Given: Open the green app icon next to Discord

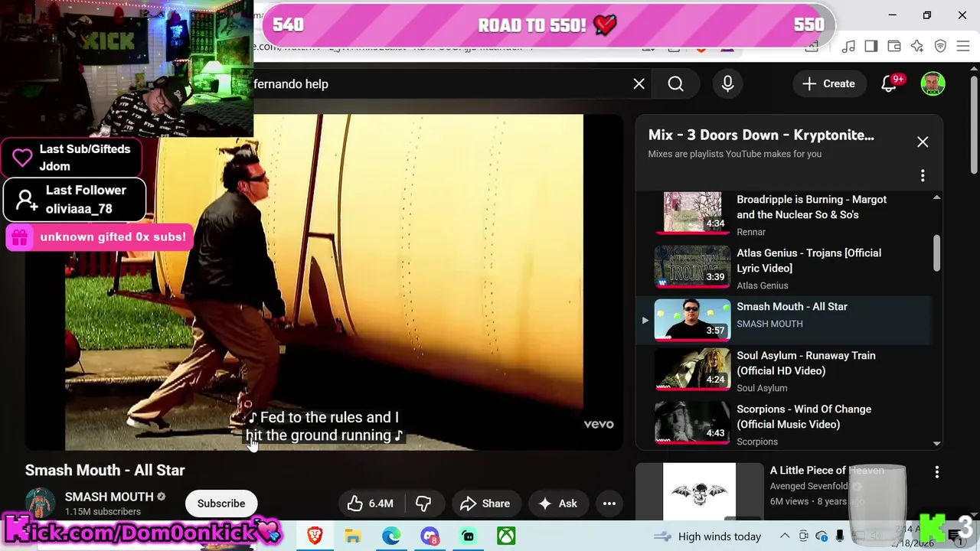Looking at the screenshot, I should click(x=468, y=536).
